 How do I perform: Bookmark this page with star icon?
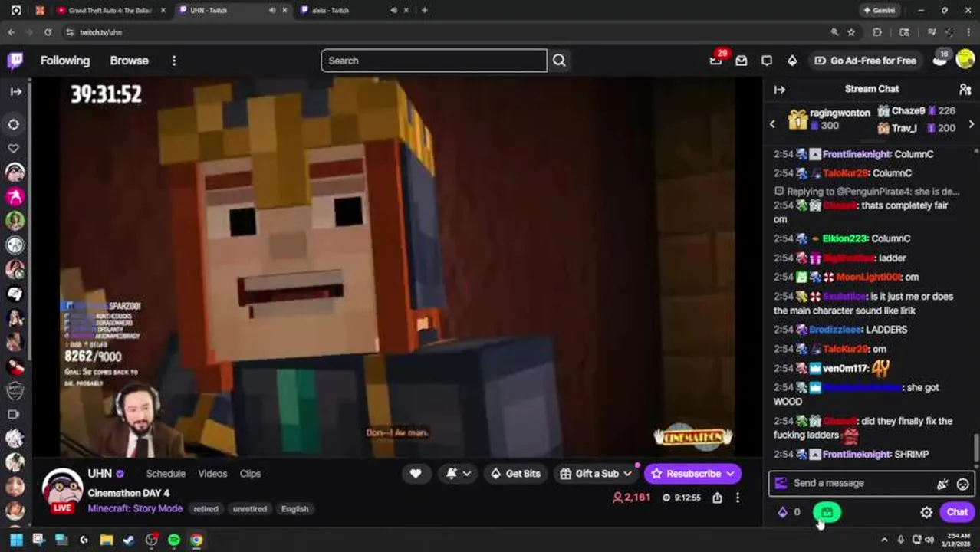point(851,32)
